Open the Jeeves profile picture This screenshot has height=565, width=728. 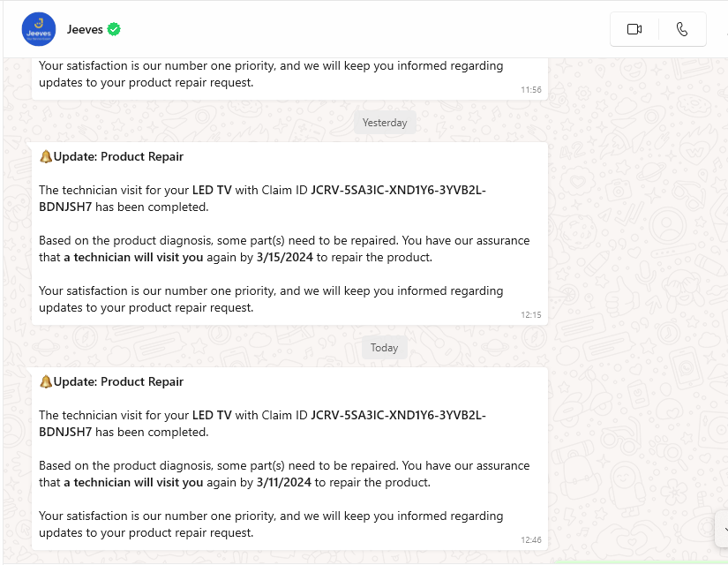pyautogui.click(x=38, y=28)
